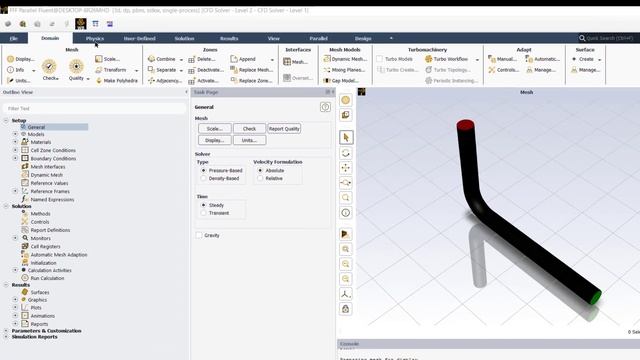This screenshot has width=640, height=360.
Task: Select Absolute velocity formulation
Action: (x=260, y=170)
